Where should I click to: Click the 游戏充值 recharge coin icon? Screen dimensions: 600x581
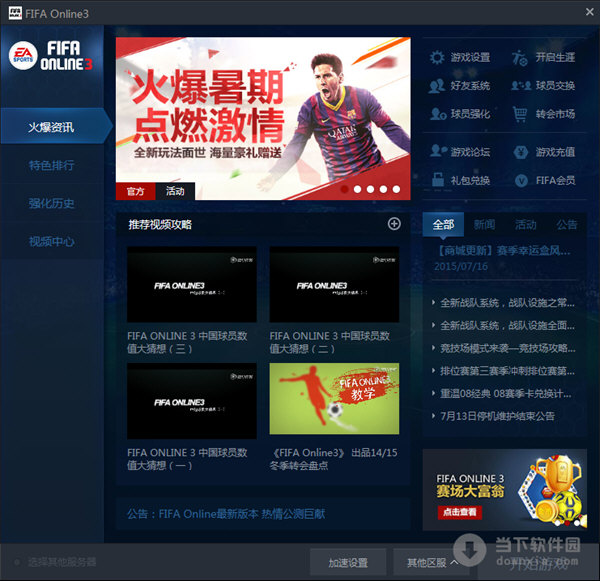click(x=521, y=152)
